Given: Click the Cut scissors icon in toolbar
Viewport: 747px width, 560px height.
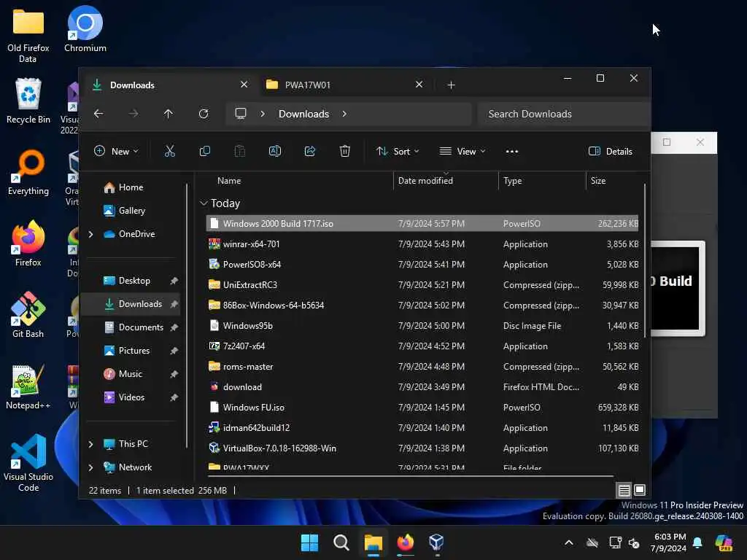Looking at the screenshot, I should coord(169,152).
